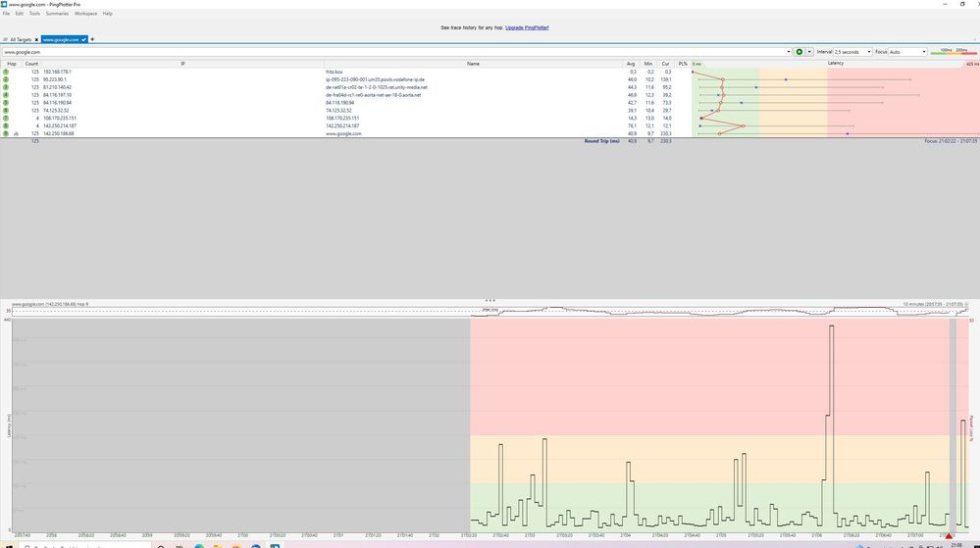Open the Edge browser in the taskbar

tap(199, 545)
